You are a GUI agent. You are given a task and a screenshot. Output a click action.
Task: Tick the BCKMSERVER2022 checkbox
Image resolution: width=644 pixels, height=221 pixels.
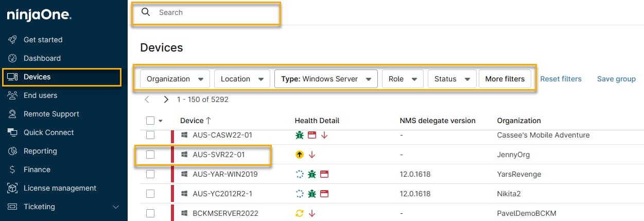point(150,213)
